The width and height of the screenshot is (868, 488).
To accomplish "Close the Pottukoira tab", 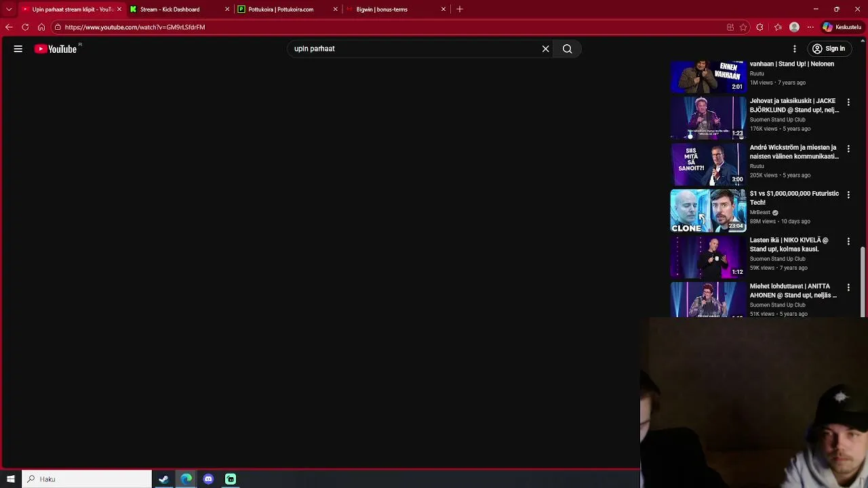I will coord(335,9).
